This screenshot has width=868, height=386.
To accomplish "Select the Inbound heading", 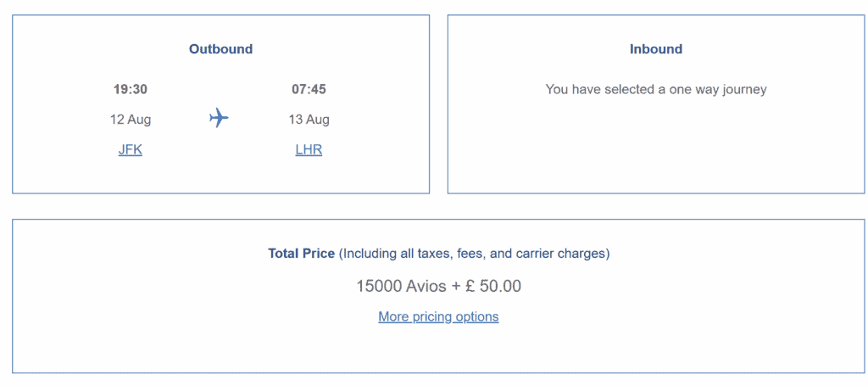I will point(656,48).
